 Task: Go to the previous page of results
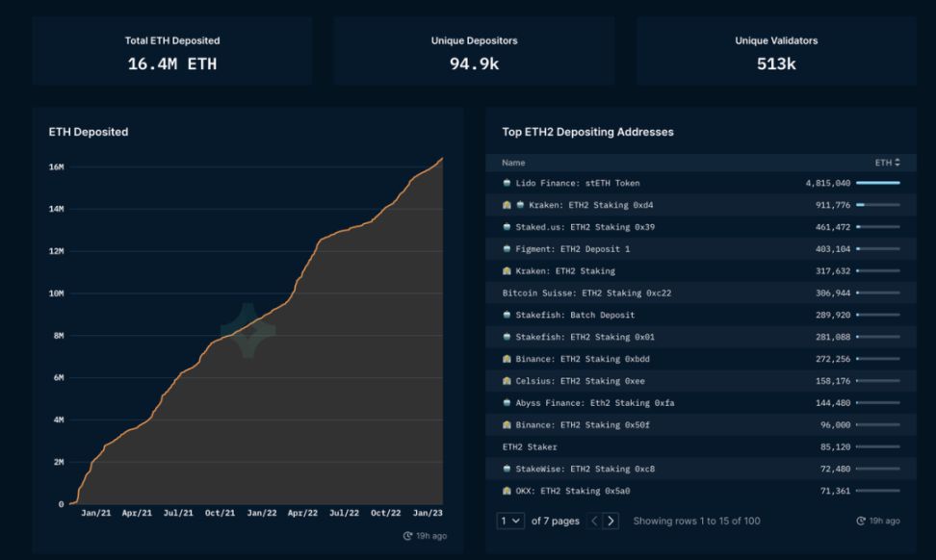point(593,521)
